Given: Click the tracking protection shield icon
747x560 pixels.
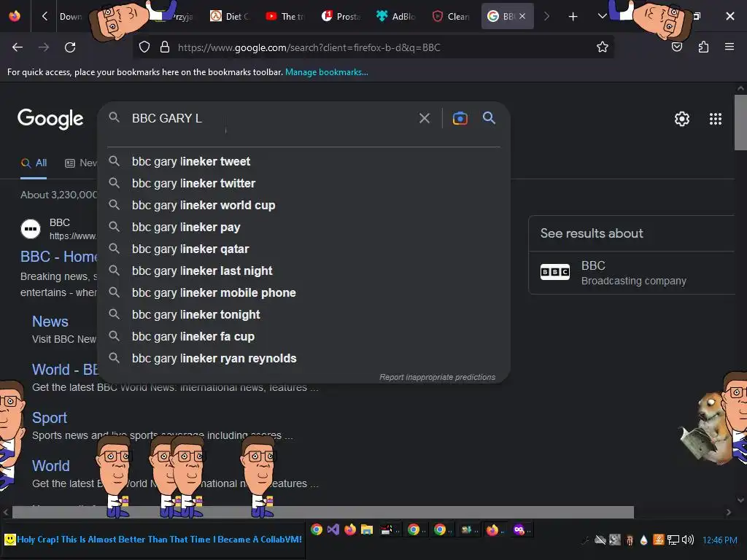Looking at the screenshot, I should (144, 47).
